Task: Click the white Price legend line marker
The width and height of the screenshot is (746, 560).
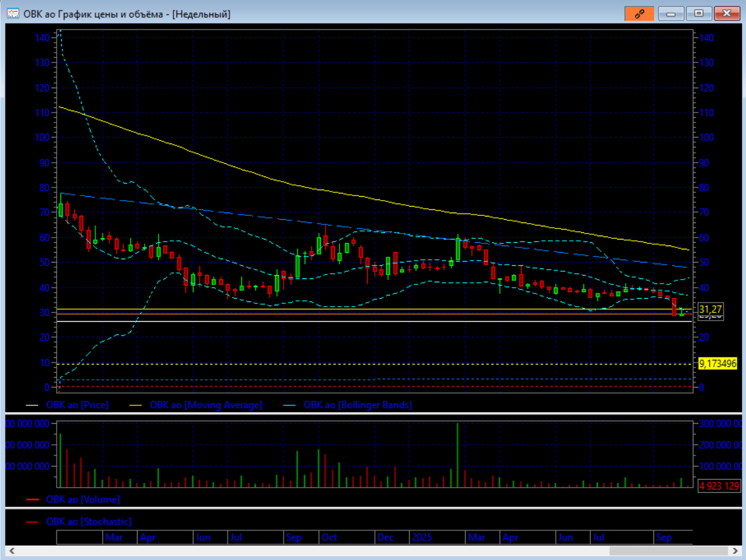Action: point(32,405)
